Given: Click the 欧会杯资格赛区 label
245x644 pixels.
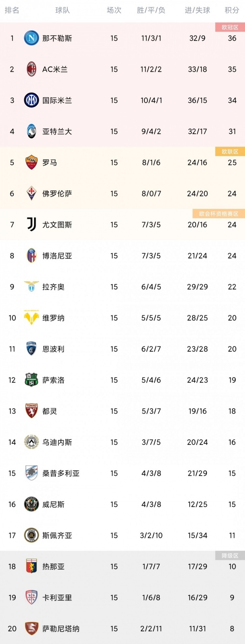Looking at the screenshot, I should (x=219, y=214).
